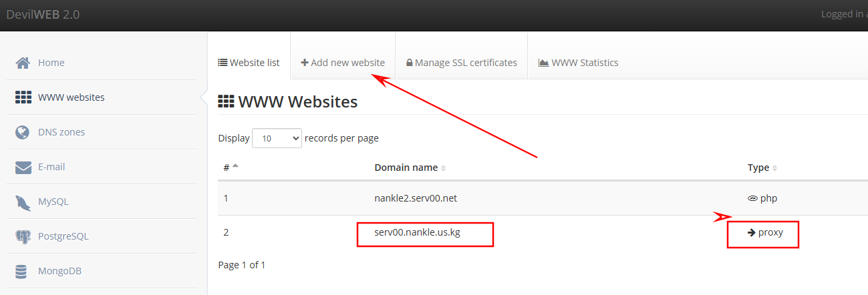This screenshot has width=868, height=295.
Task: Click the Home house icon in sidebar
Action: (x=23, y=63)
